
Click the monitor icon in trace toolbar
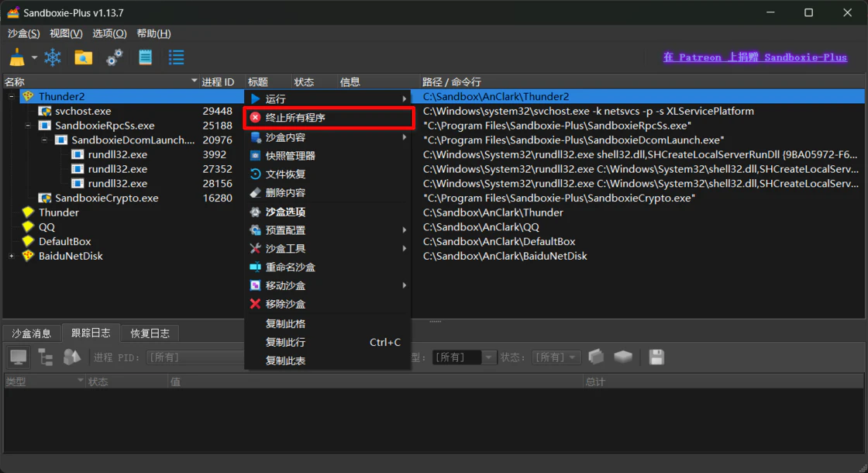(x=19, y=357)
